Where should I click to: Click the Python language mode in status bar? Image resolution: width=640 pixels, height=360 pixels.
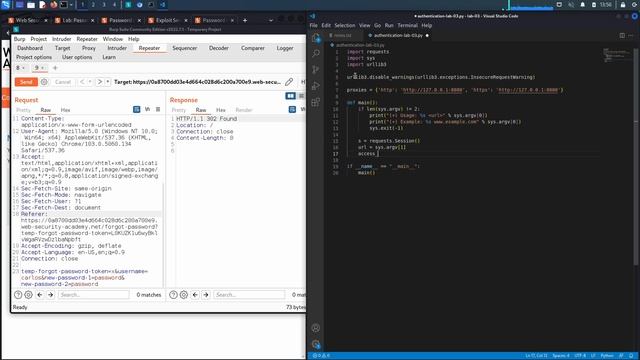click(607, 356)
